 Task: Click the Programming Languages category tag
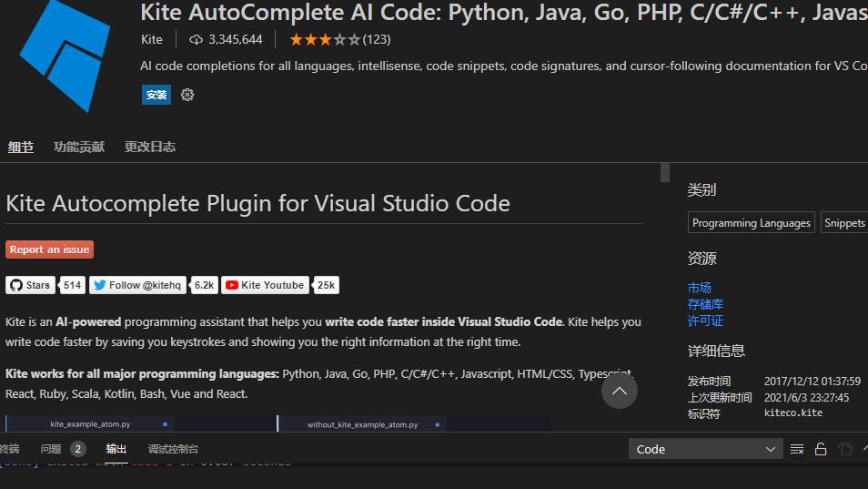[x=751, y=223]
